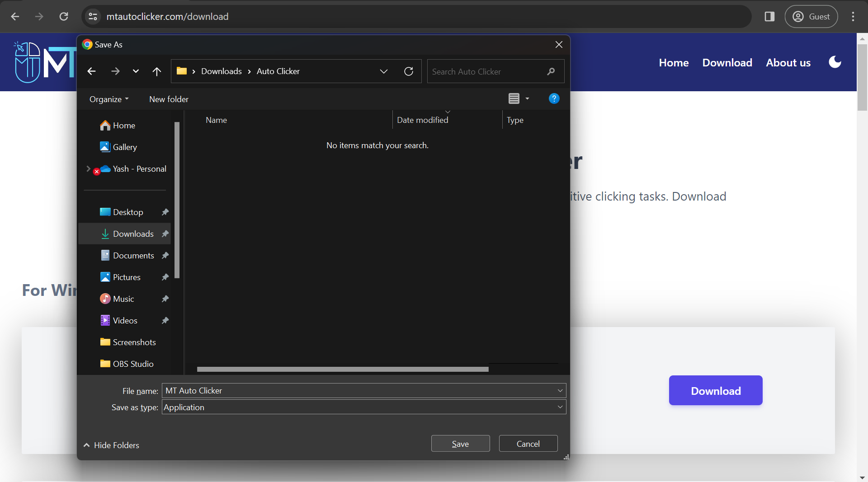This screenshot has width=868, height=482.
Task: Sort by Type column
Action: pyautogui.click(x=515, y=120)
